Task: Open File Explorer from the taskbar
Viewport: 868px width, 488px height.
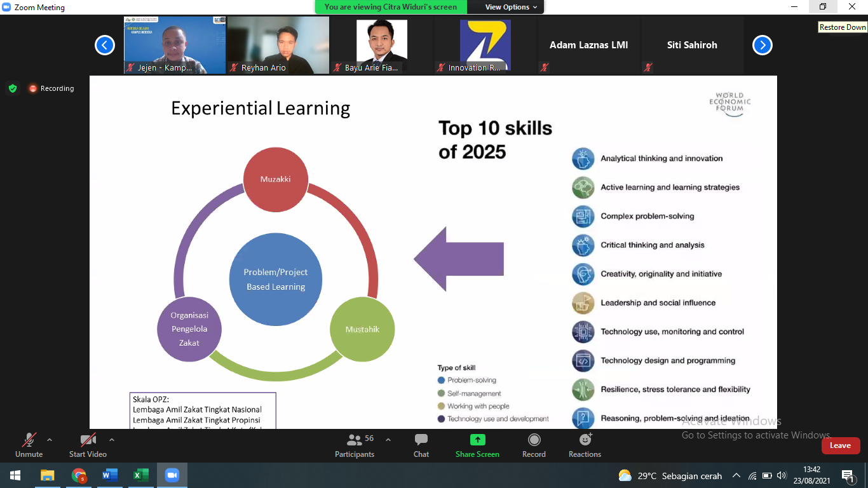Action: (x=48, y=475)
